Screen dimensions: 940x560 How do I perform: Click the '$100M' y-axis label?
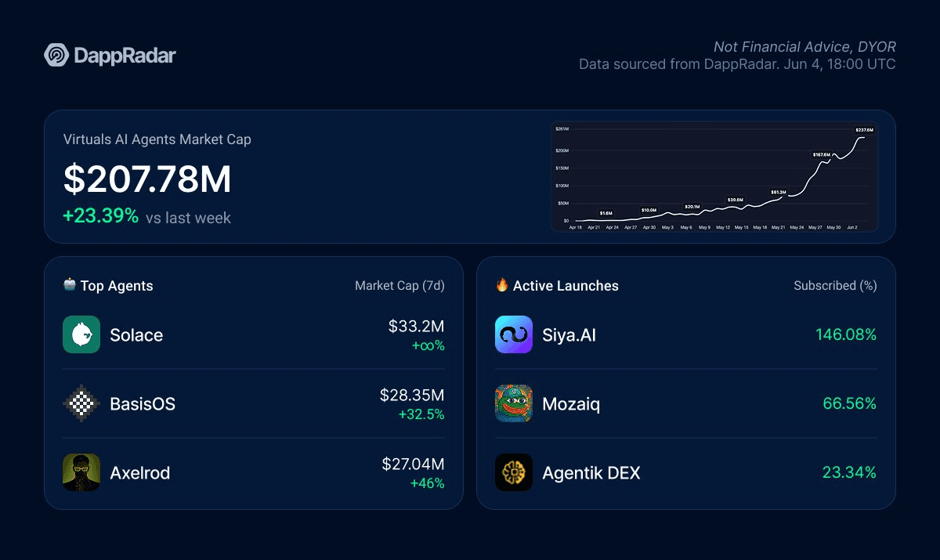(x=562, y=186)
